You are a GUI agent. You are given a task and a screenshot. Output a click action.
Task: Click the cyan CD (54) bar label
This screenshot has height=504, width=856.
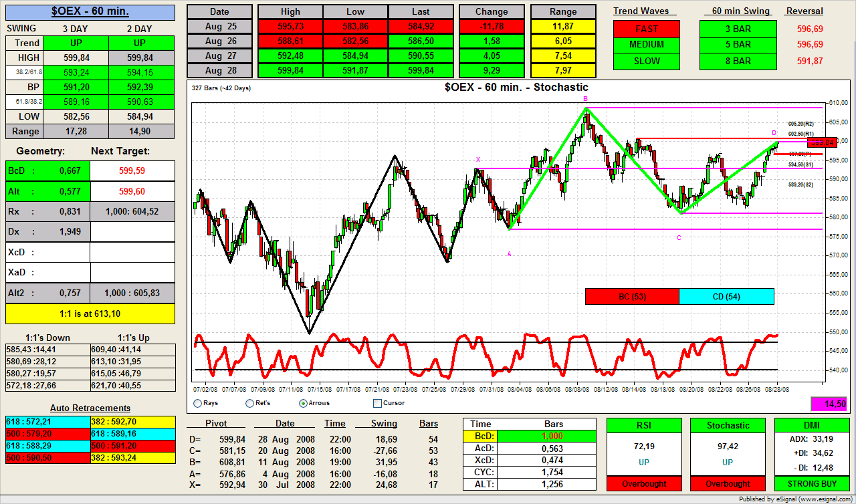click(726, 296)
